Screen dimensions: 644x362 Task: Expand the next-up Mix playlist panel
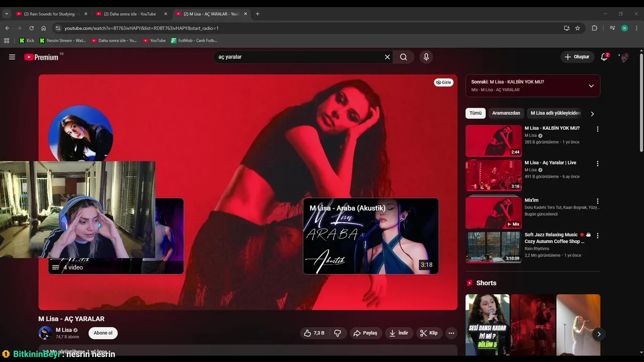pyautogui.click(x=591, y=86)
